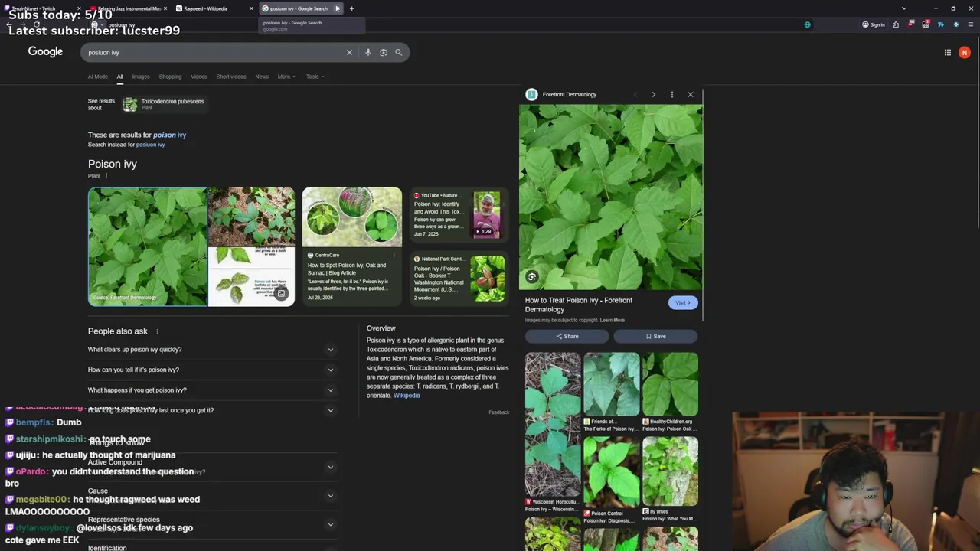Open the Google account avatar "N"

tap(965, 52)
